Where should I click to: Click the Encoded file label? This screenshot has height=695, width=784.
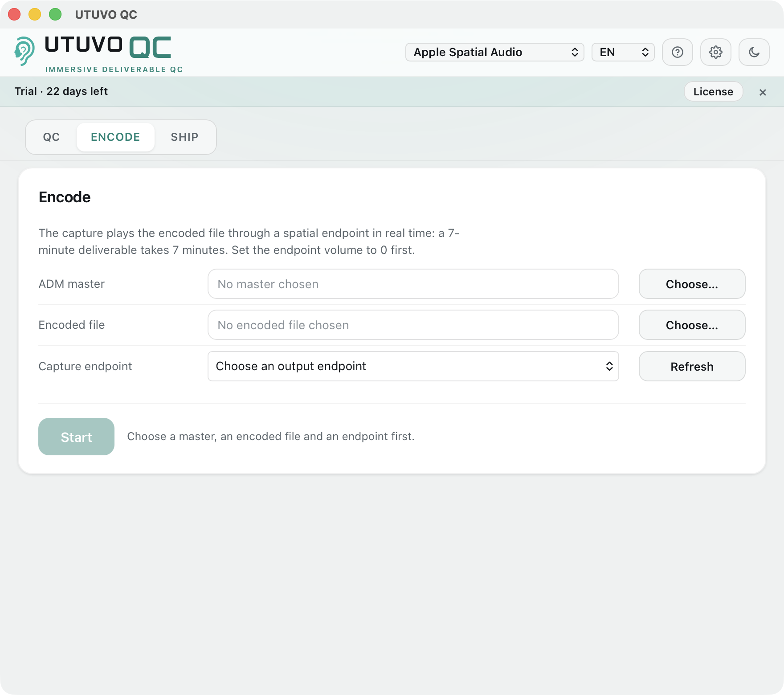[x=71, y=325]
